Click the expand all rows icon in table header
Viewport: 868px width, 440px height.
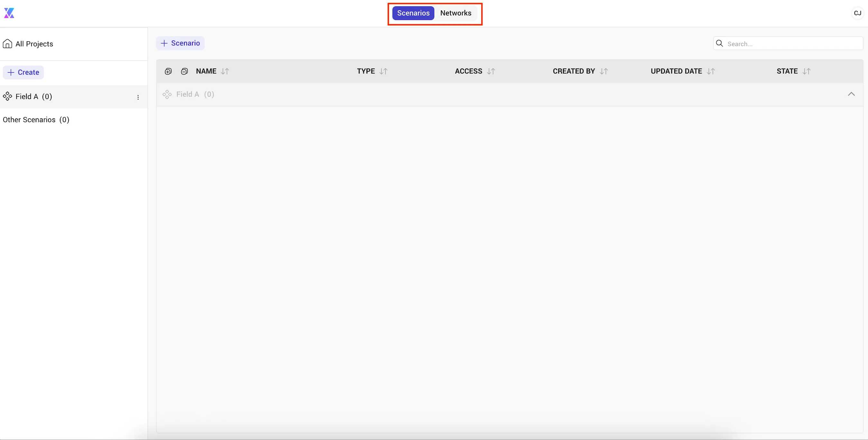click(168, 71)
